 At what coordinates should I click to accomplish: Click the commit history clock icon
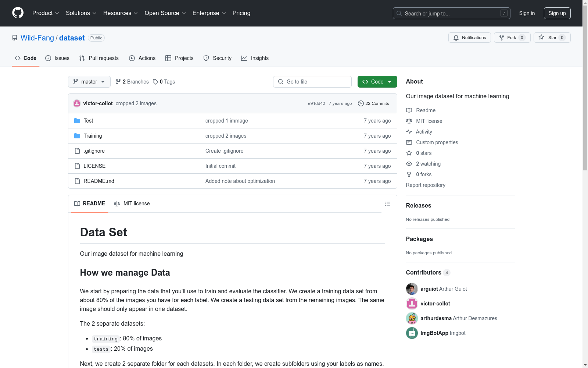pos(361,103)
